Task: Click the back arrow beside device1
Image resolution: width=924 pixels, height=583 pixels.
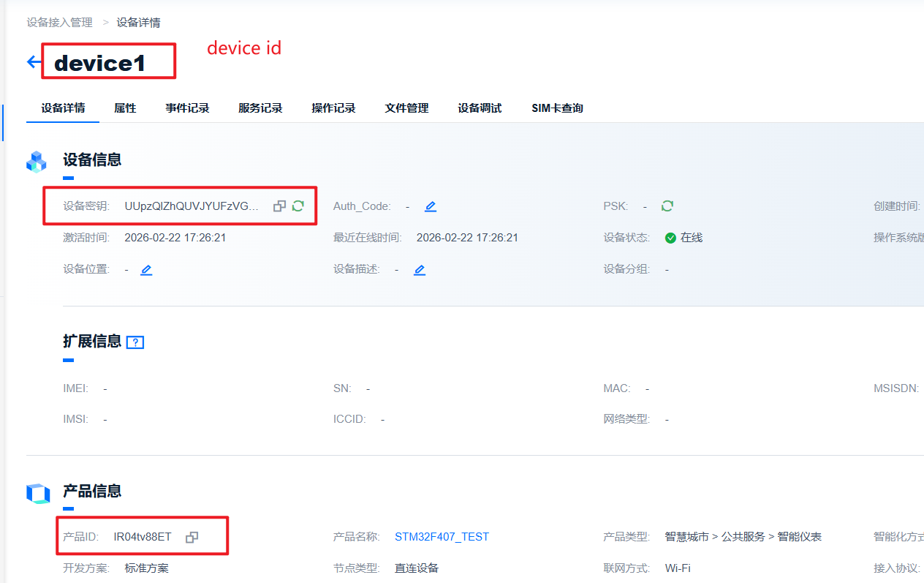Action: tap(34, 62)
